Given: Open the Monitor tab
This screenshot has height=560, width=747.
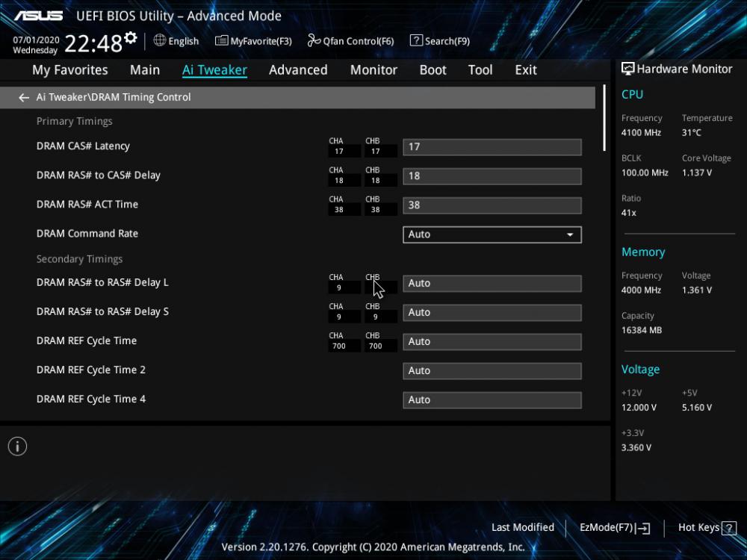Looking at the screenshot, I should point(373,70).
